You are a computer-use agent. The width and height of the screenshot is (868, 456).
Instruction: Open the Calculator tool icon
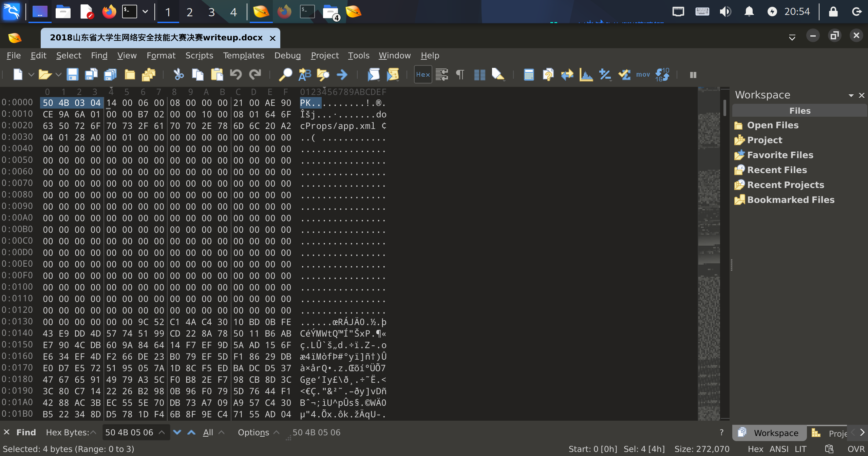click(x=529, y=75)
